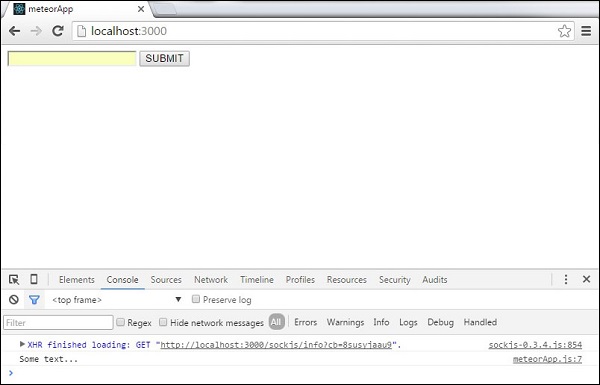Switch to the Elements tab
The height and width of the screenshot is (385, 600).
point(77,280)
